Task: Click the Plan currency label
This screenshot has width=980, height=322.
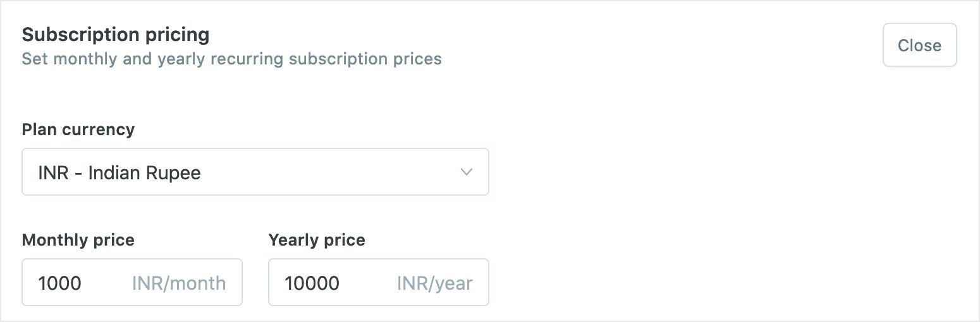Action: point(78,129)
